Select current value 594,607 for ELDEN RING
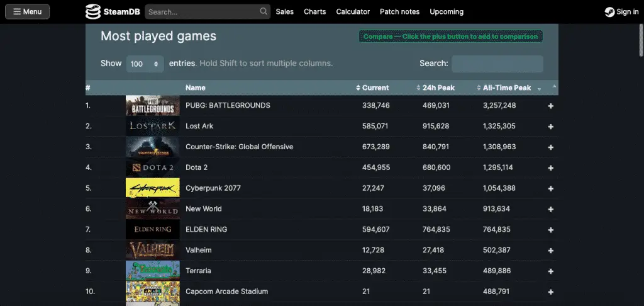This screenshot has height=306, width=644. pos(376,229)
